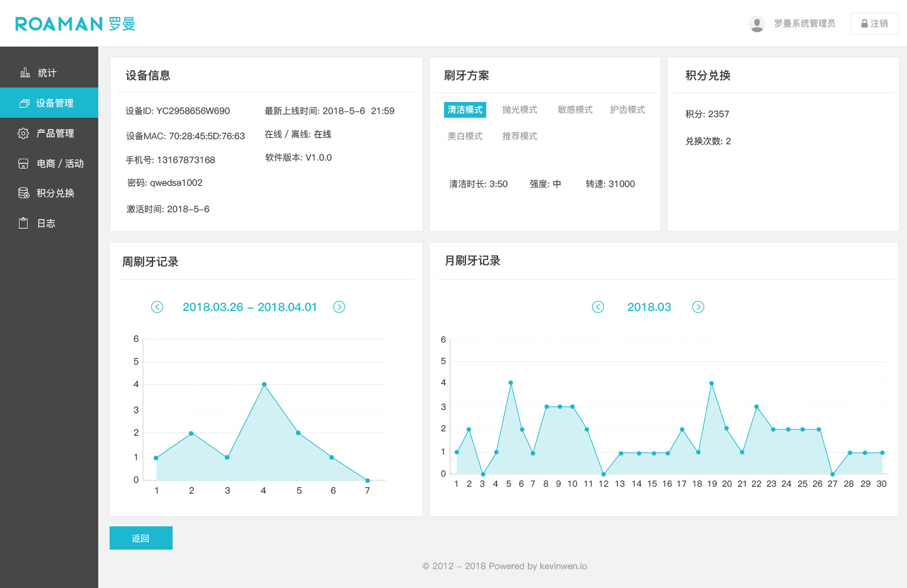Click the ROAMAN 罗曼 logo
The height and width of the screenshot is (588, 907).
click(75, 24)
